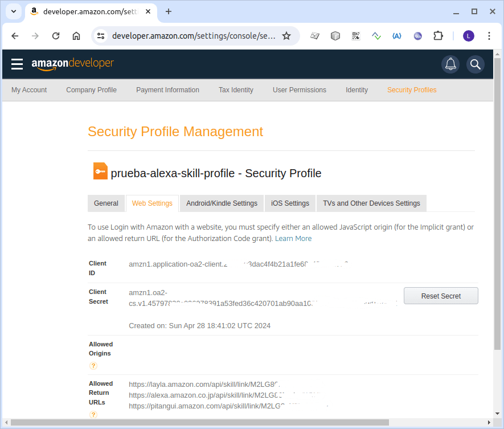Click the amazon developer logo
The width and height of the screenshot is (504, 429).
(x=73, y=63)
